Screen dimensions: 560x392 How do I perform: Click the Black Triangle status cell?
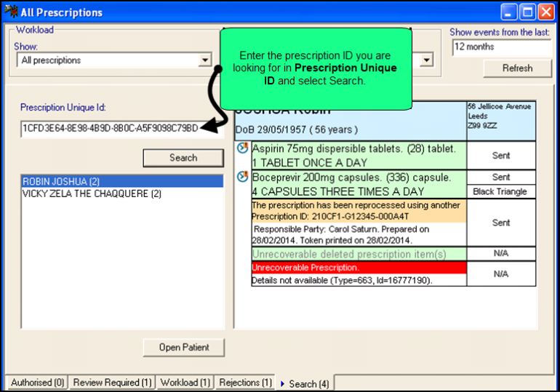500,191
